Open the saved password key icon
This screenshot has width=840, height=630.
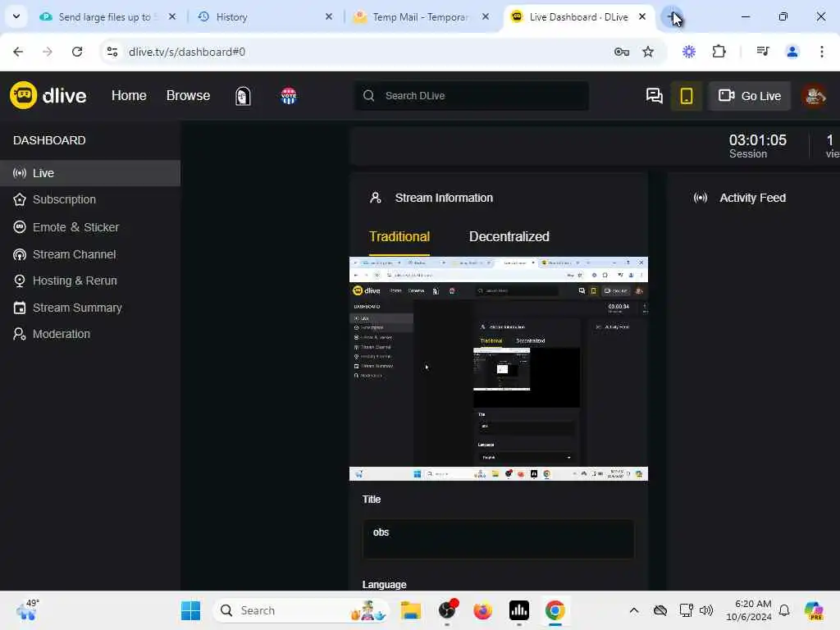click(622, 52)
